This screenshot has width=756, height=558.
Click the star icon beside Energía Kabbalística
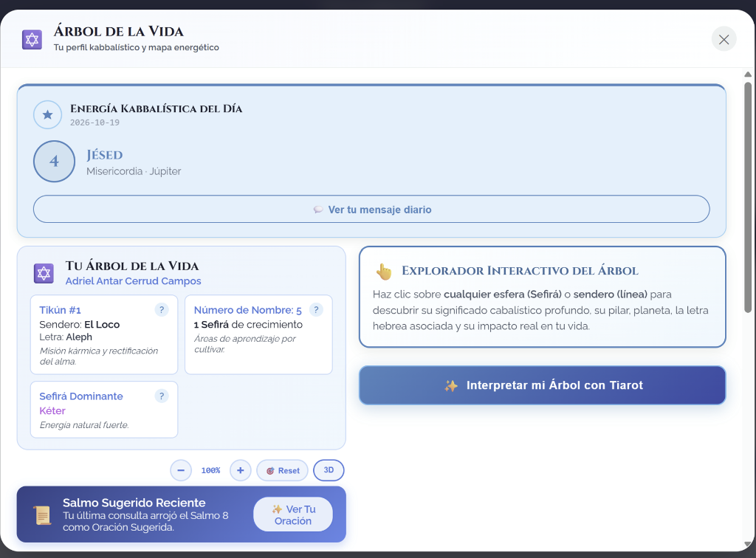tap(47, 114)
